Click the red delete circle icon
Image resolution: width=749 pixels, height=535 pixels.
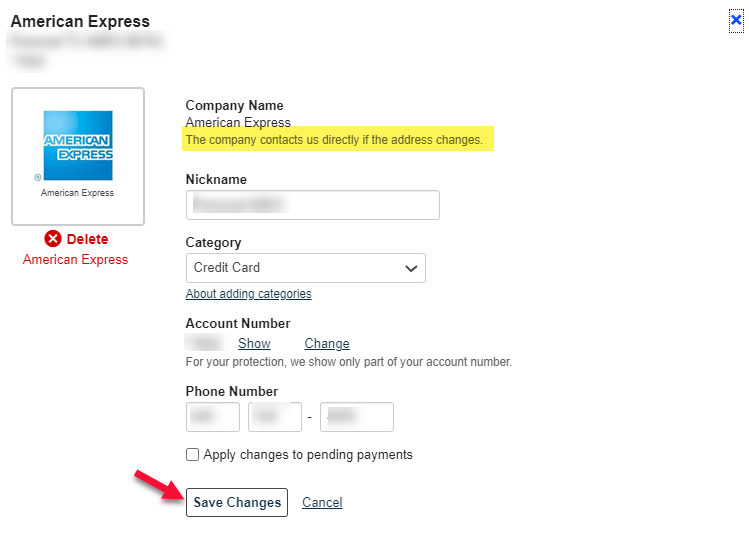tap(53, 239)
